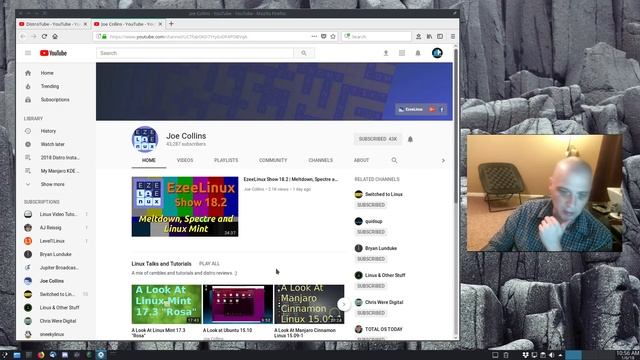Search within Joe Collins channel magnifier
This screenshot has height=360, width=640.
394,160
